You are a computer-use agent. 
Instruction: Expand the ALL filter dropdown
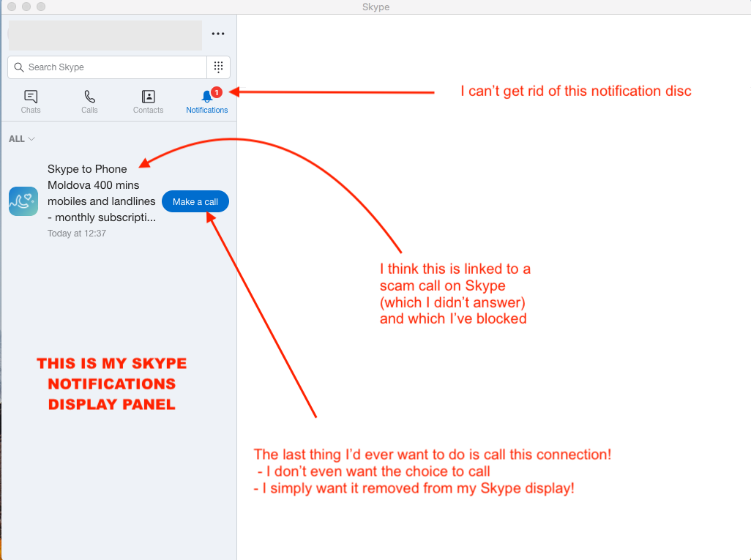[x=21, y=139]
